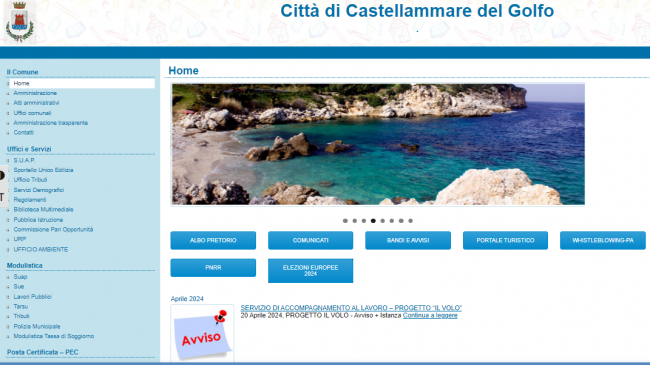Visit Biblioteca Multimediale
Screen dimensions: 650x365
43,210
